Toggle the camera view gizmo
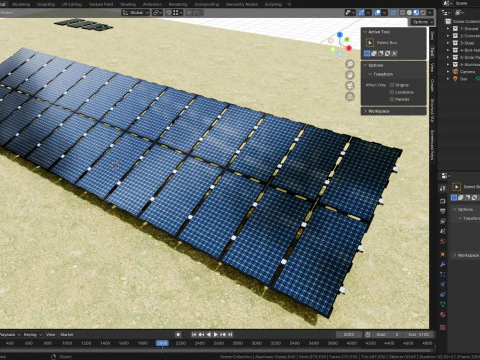 click(x=350, y=86)
